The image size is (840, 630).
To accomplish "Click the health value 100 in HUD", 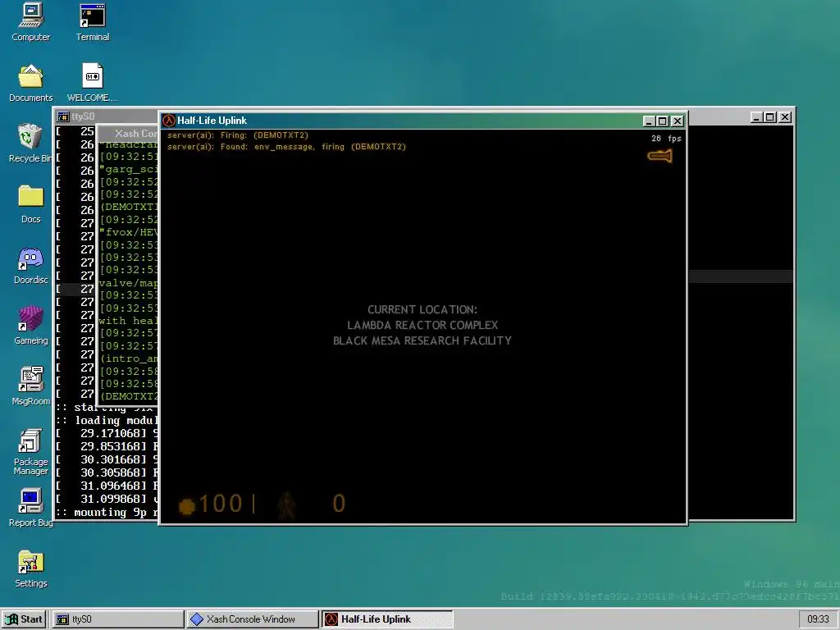I will (x=221, y=504).
